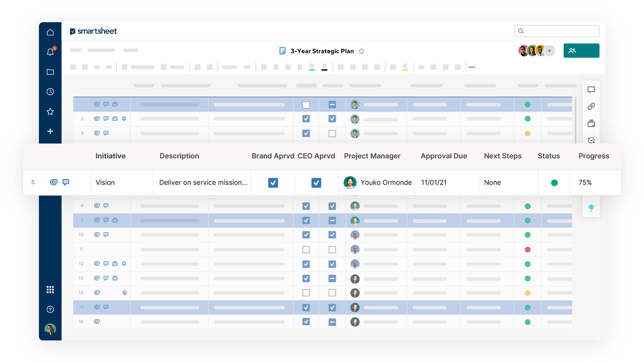The width and height of the screenshot is (644, 362).
Task: Click the plus create-new icon in sidebar
Action: click(x=50, y=131)
